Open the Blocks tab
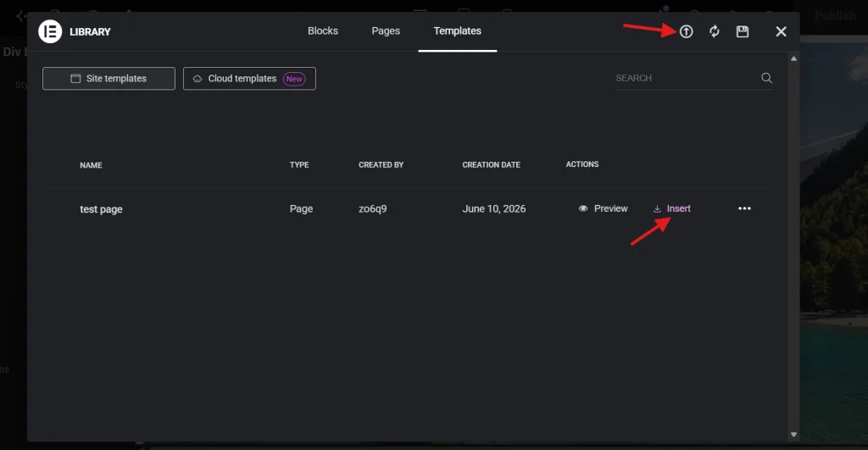Image resolution: width=868 pixels, height=450 pixels. click(x=323, y=31)
